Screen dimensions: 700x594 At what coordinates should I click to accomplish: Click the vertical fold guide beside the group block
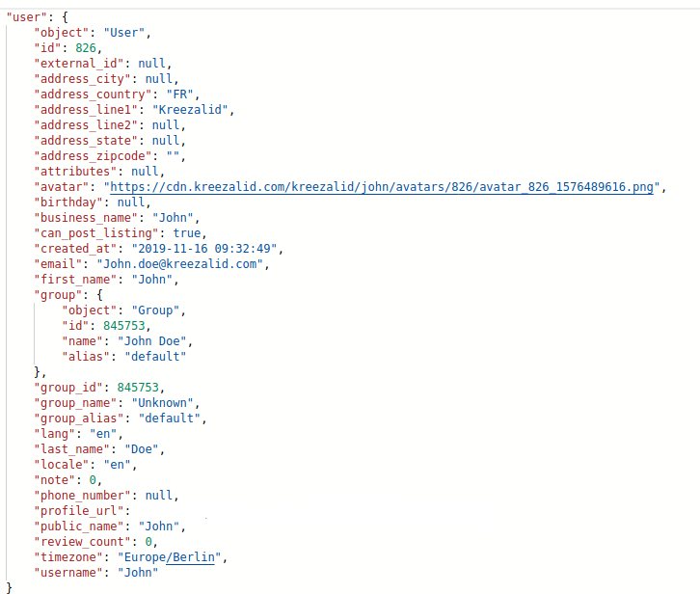[x=35, y=334]
